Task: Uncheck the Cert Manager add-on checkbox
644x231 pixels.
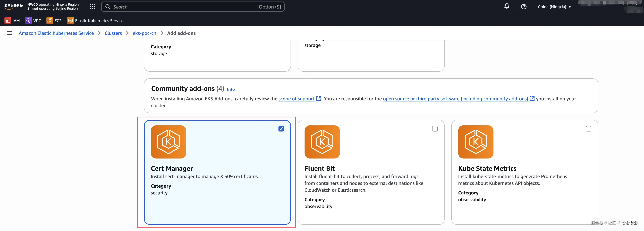Action: point(281,129)
